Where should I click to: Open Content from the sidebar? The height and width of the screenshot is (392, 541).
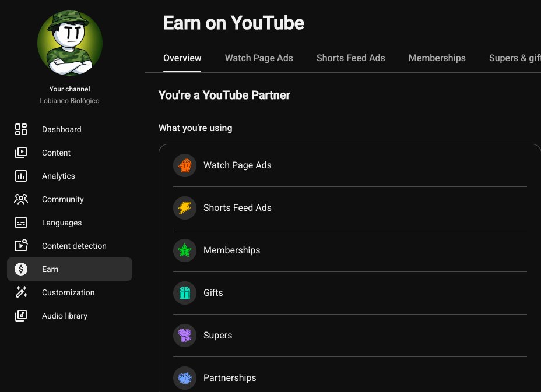(70, 153)
